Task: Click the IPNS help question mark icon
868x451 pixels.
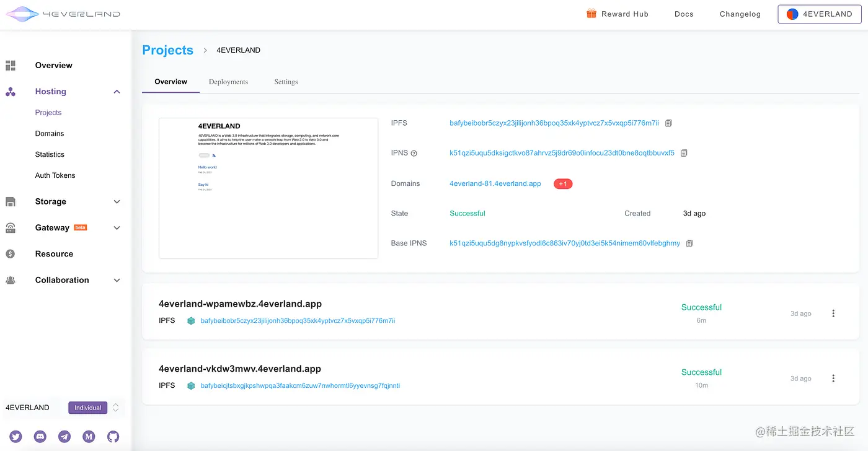Action: 414,153
